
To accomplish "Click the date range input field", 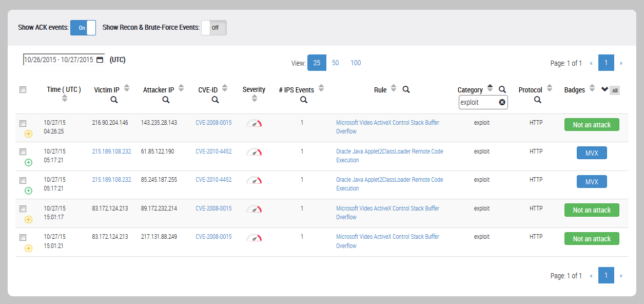I will click(64, 60).
